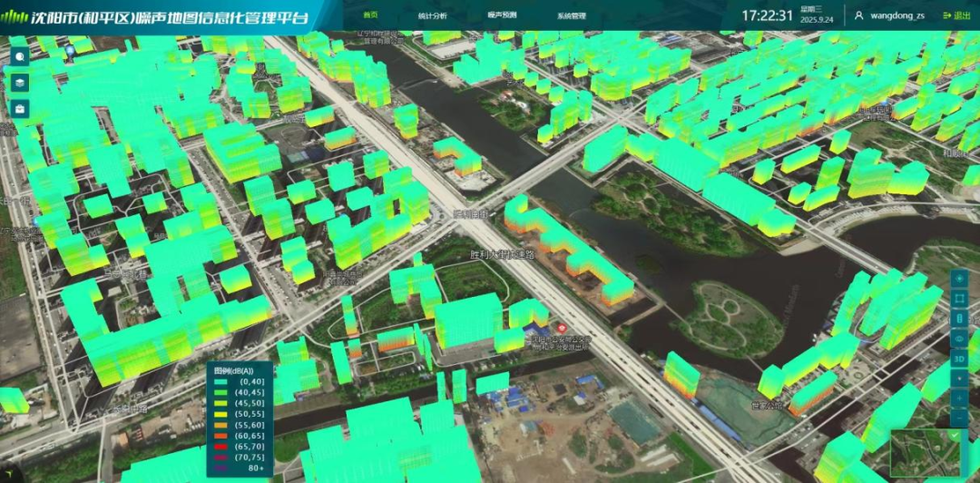Select the rectangle selection tool icon

click(x=959, y=299)
